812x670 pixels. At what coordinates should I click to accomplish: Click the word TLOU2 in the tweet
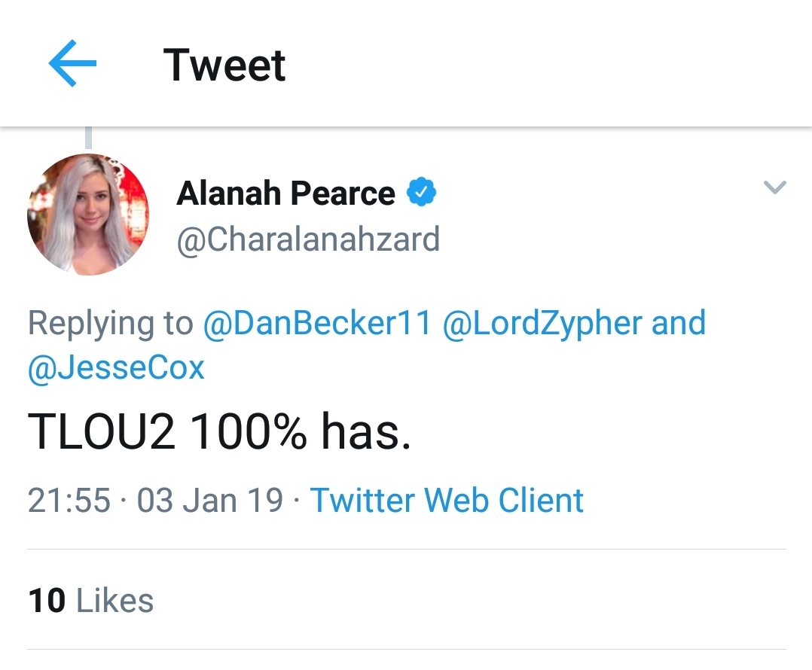(102, 434)
